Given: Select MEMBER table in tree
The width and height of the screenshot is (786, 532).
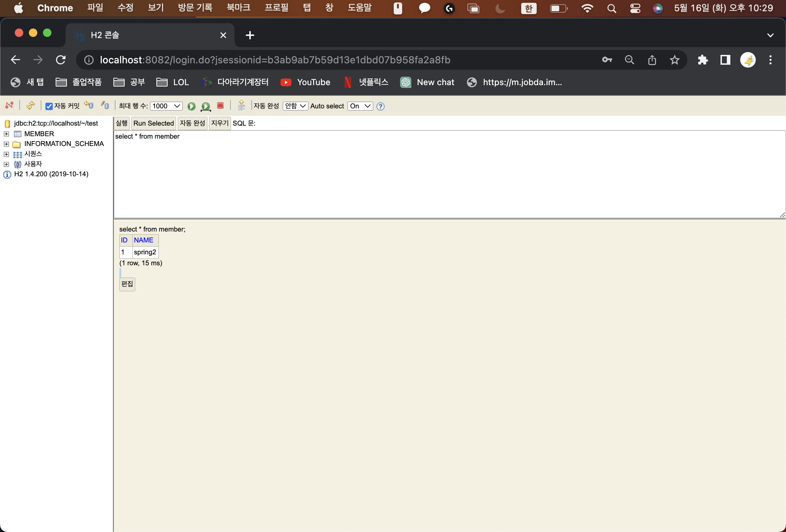Looking at the screenshot, I should (39, 134).
